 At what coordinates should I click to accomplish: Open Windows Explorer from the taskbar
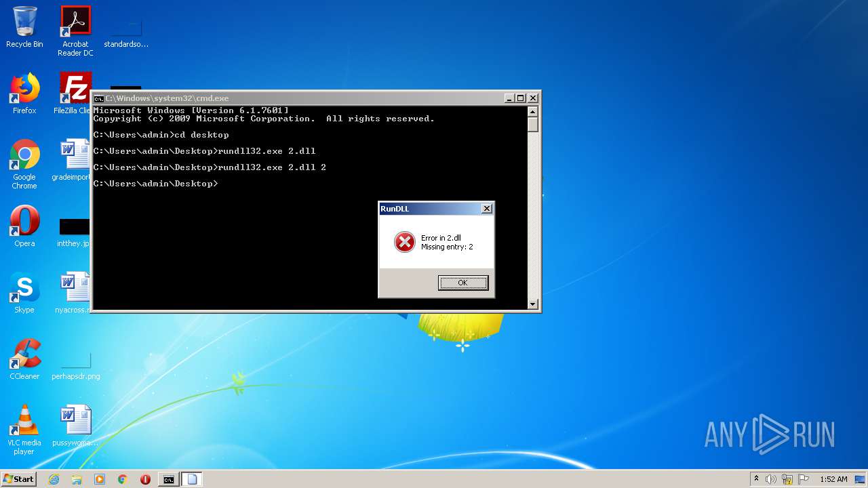pyautogui.click(x=77, y=479)
